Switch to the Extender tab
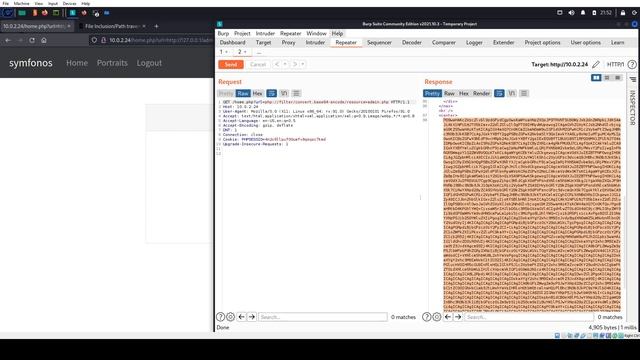640x360 pixels. coord(503,42)
